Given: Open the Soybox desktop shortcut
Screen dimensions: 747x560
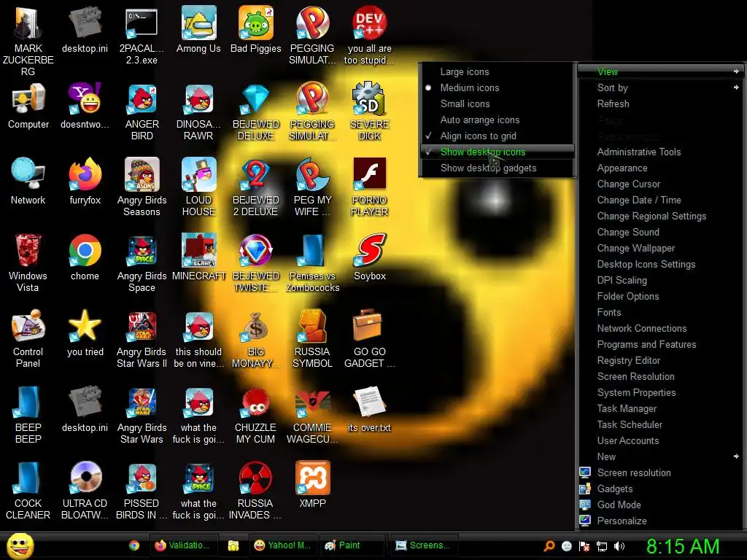Looking at the screenshot, I should click(x=370, y=257).
